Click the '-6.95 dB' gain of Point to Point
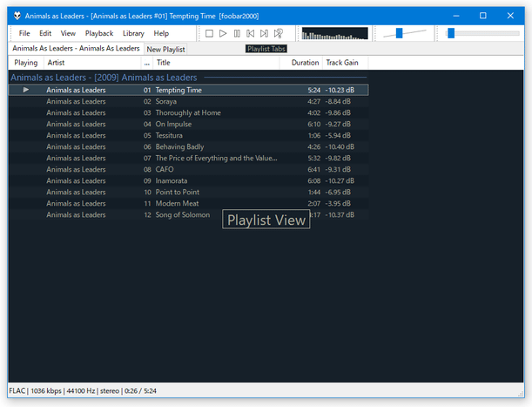 [x=338, y=192]
